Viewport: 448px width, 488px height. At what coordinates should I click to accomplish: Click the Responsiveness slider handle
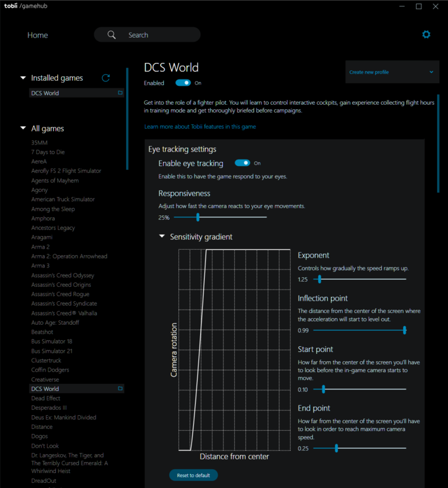click(198, 217)
